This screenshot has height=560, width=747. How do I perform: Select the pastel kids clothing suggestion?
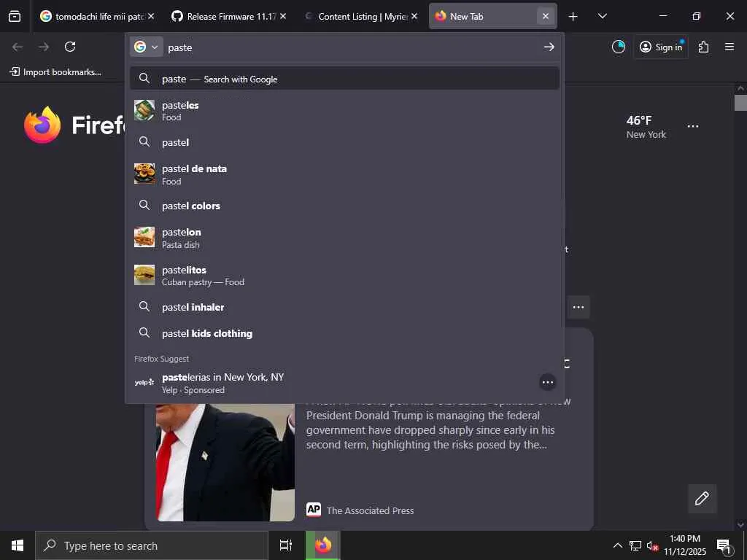[x=344, y=333]
